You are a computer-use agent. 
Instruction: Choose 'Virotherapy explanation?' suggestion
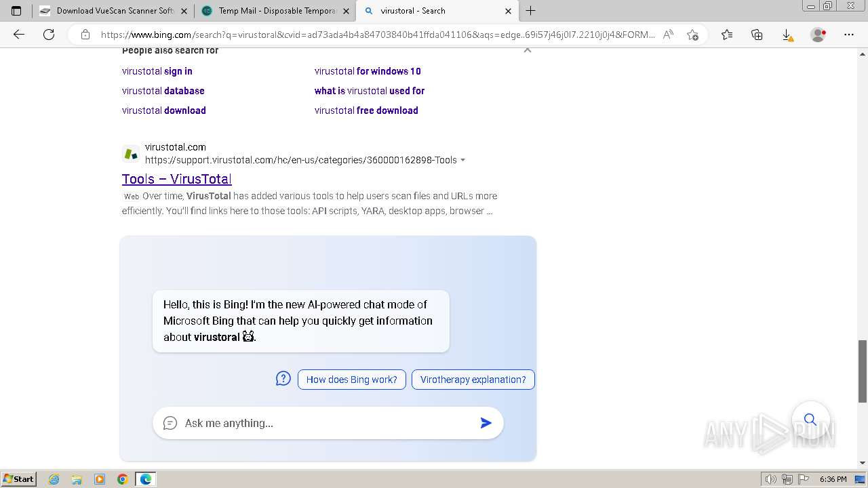click(x=473, y=380)
